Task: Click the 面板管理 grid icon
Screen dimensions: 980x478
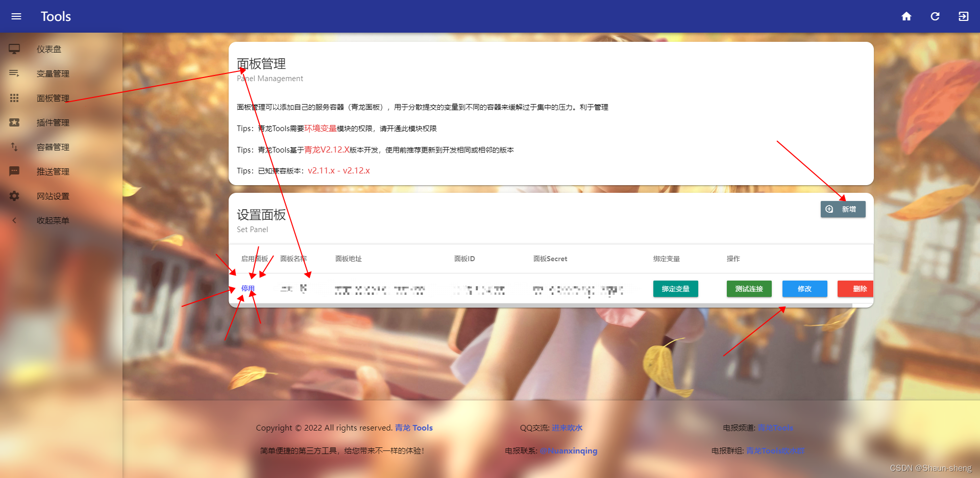Action: [14, 98]
